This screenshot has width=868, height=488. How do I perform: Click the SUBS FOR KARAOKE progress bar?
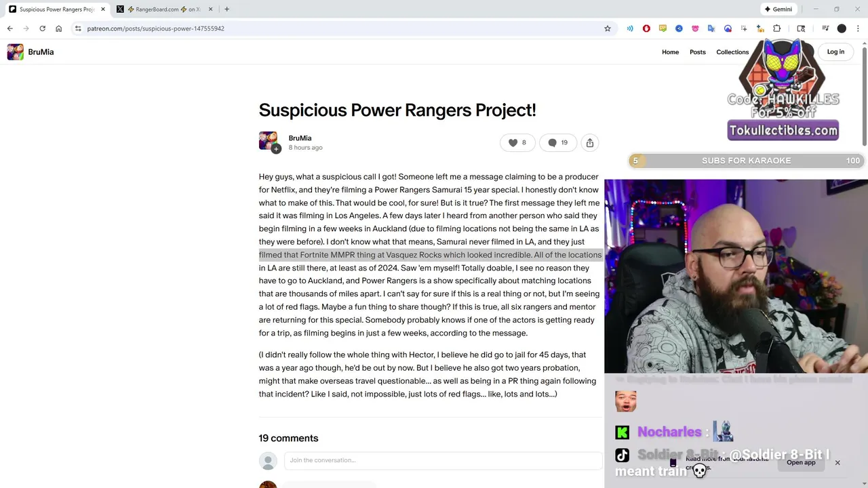[746, 161]
